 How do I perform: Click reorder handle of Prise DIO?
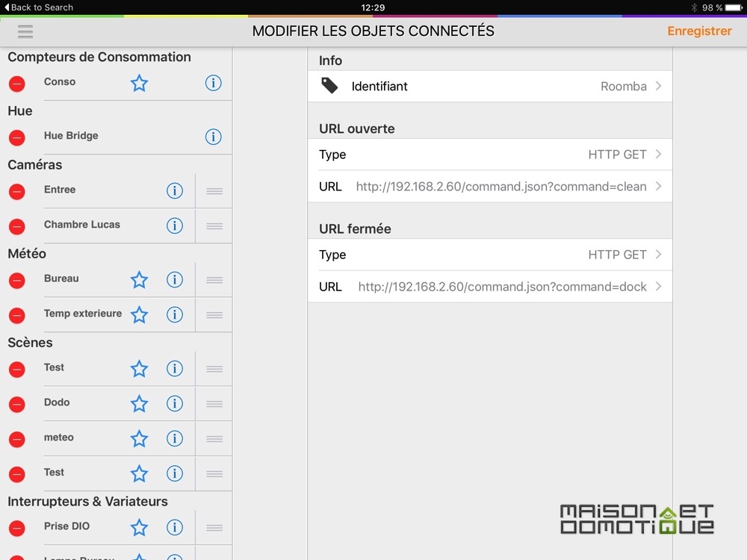[214, 528]
